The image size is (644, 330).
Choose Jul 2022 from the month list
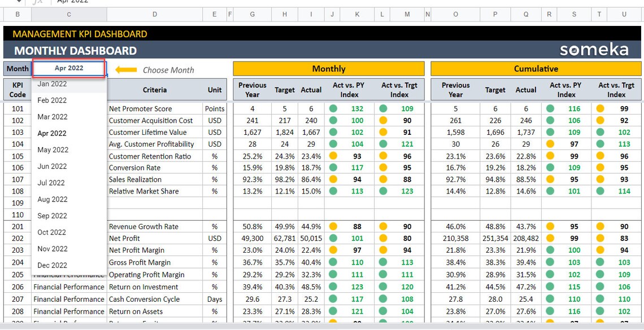tap(69, 183)
